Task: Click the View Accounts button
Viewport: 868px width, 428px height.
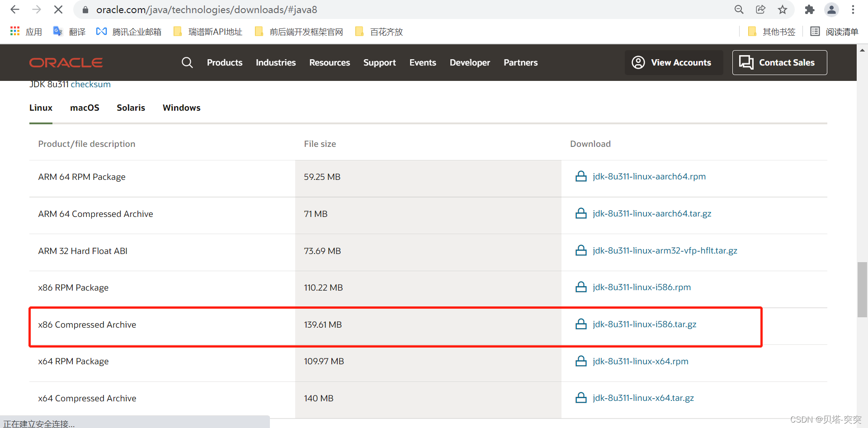Action: pos(674,62)
